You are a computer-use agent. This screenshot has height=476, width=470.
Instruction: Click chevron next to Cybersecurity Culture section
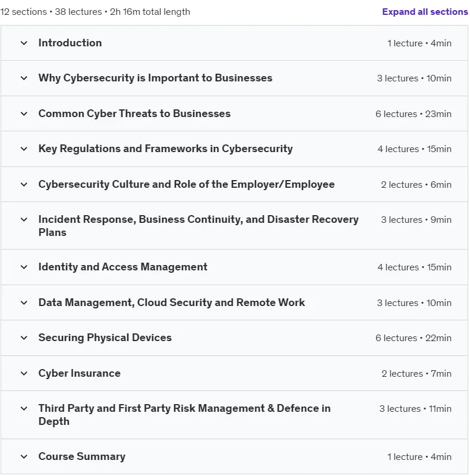[x=24, y=185]
